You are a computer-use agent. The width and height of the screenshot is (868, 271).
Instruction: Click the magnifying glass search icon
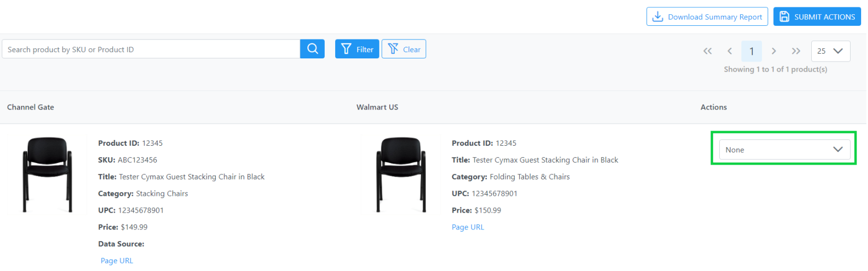click(312, 49)
